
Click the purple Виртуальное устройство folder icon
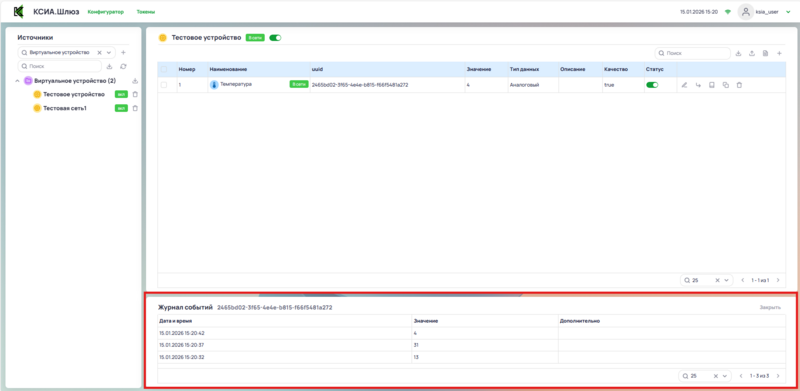pyautogui.click(x=28, y=81)
